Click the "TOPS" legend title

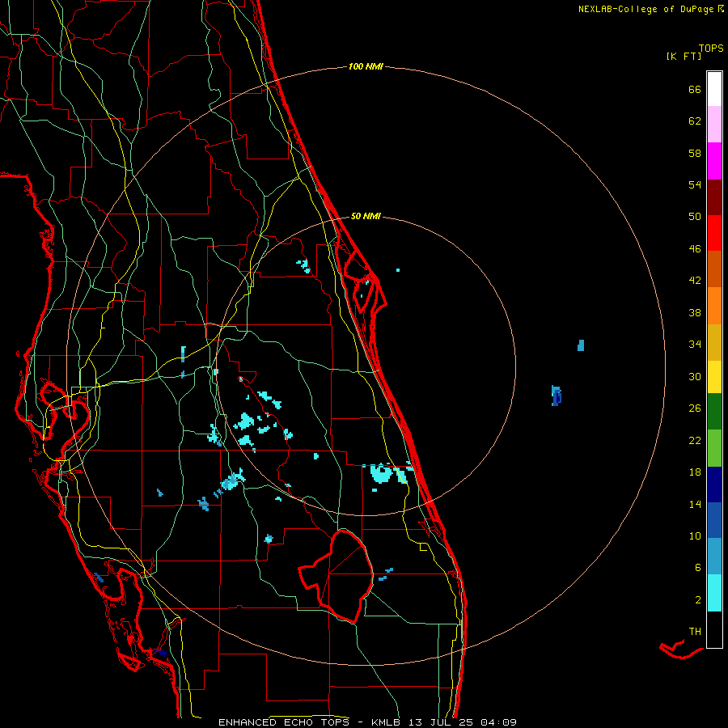[711, 49]
